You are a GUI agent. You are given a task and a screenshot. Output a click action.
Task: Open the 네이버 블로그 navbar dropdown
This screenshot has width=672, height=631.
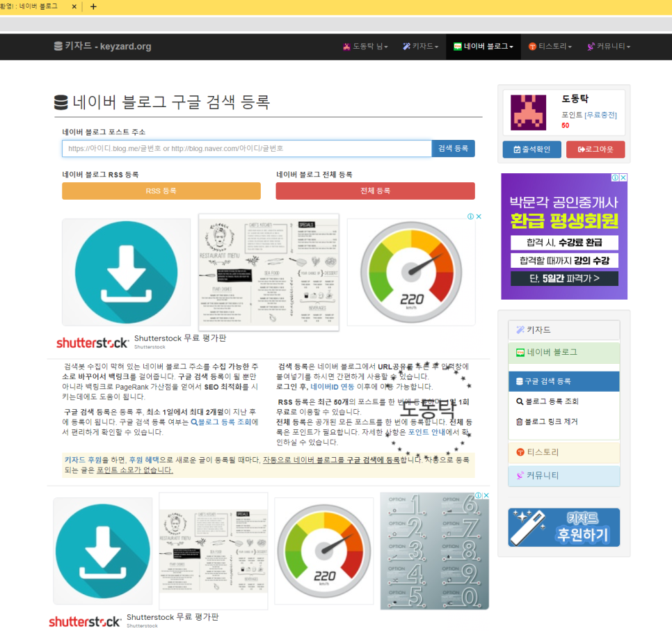(483, 47)
